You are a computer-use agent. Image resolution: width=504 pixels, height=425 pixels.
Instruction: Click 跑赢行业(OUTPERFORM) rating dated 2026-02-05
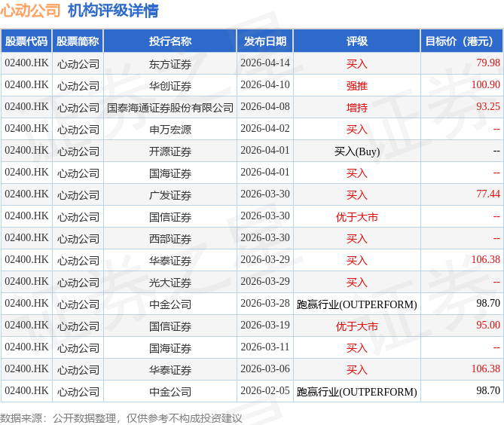click(x=357, y=392)
